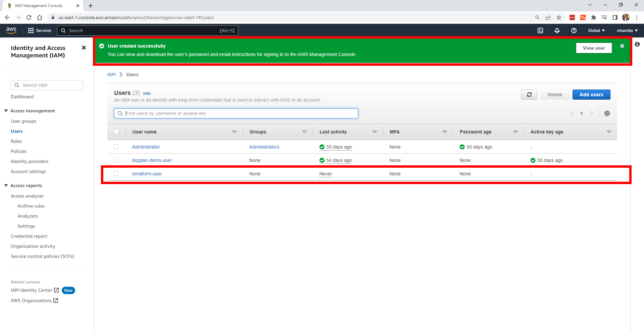Open Roles in the sidebar

(x=16, y=141)
